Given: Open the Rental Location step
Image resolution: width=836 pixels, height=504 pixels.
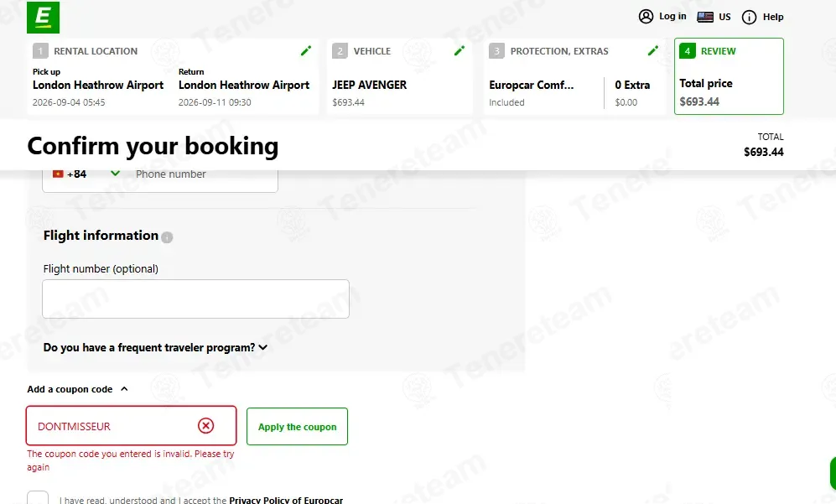Looking at the screenshot, I should click(174, 76).
